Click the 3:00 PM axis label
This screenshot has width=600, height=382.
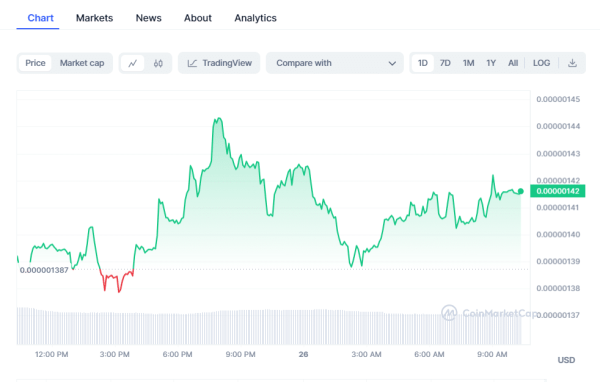[114, 354]
